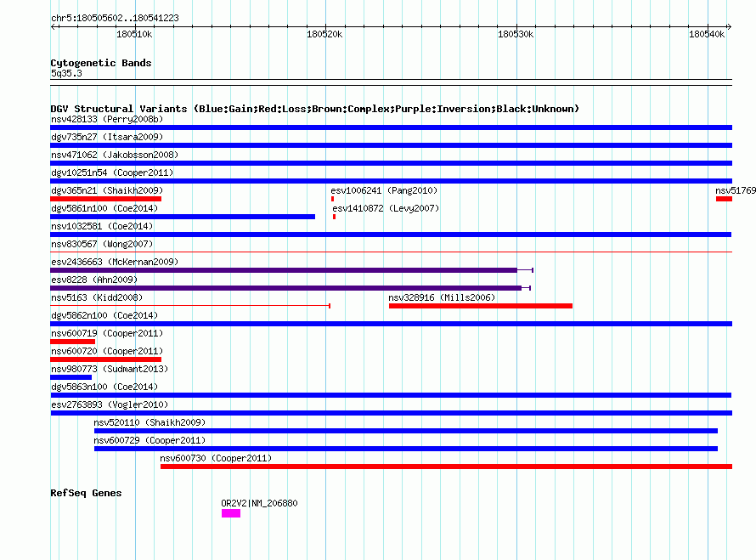Click the short blue nsv980773 (Sudmant2013) bar

click(71, 377)
